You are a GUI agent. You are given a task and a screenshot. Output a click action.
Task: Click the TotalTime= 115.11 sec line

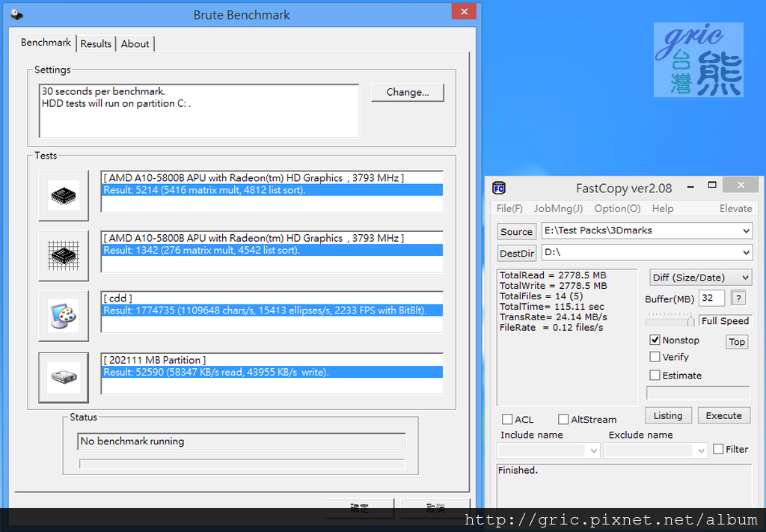click(x=551, y=307)
